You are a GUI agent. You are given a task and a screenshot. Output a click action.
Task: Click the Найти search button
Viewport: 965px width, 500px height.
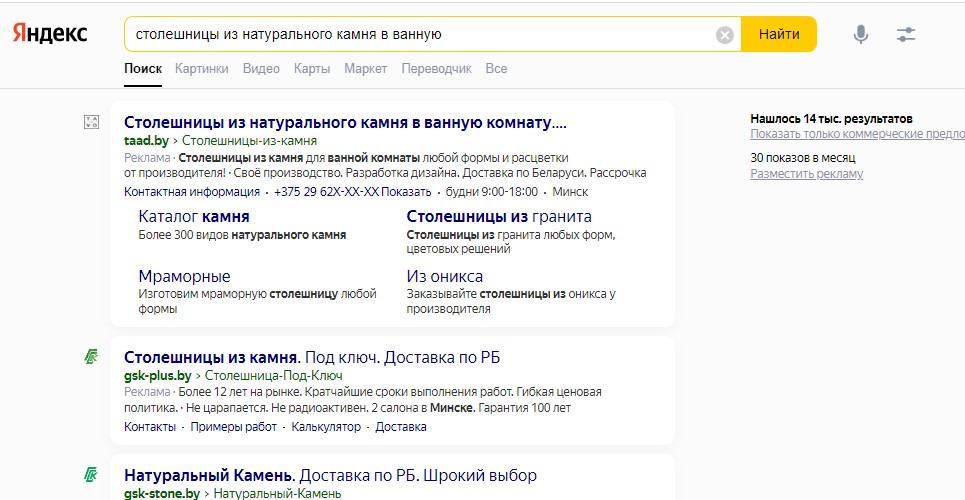click(779, 34)
